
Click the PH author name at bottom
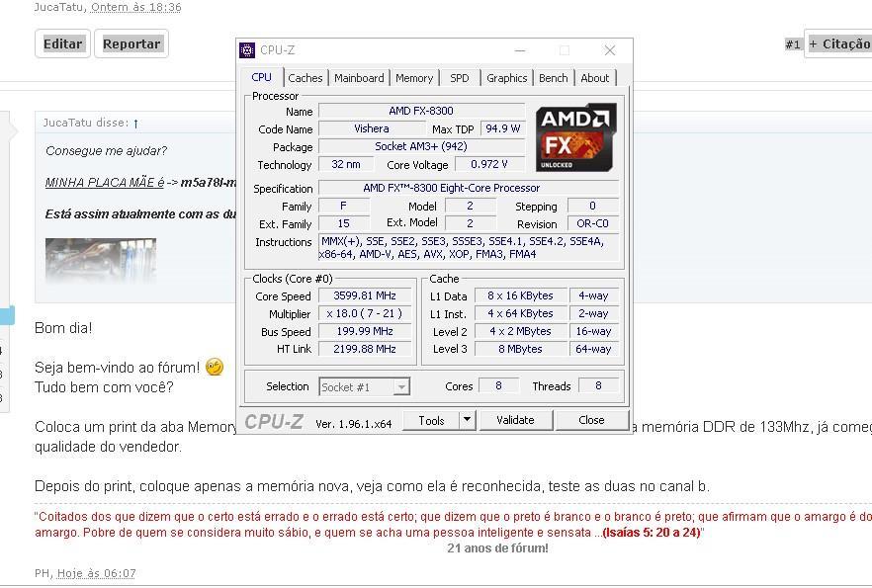[43, 573]
